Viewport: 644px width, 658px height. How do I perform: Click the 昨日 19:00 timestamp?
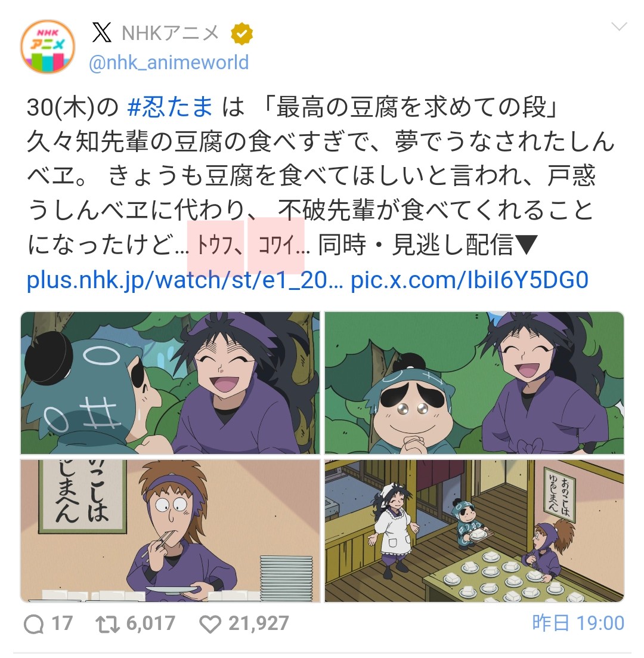pyautogui.click(x=578, y=623)
